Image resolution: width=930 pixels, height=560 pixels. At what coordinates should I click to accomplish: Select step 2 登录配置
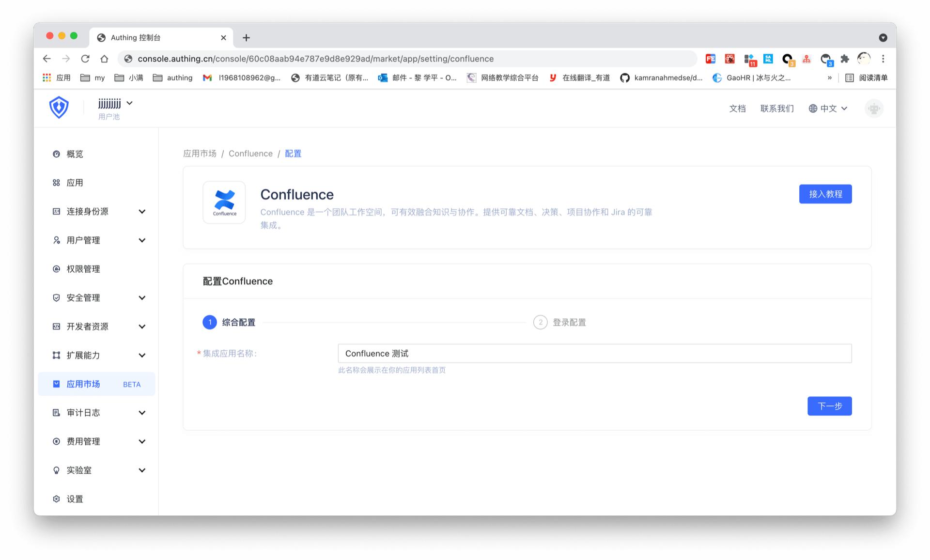[x=559, y=322]
